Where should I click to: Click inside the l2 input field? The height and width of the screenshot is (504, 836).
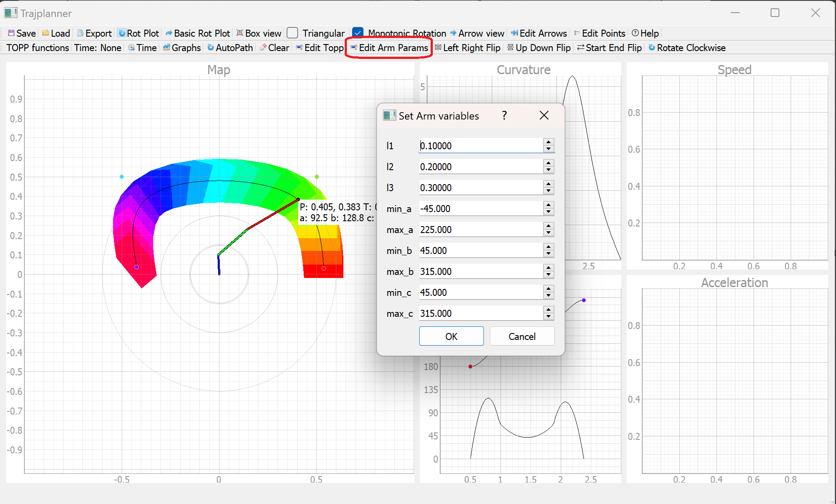pos(480,166)
